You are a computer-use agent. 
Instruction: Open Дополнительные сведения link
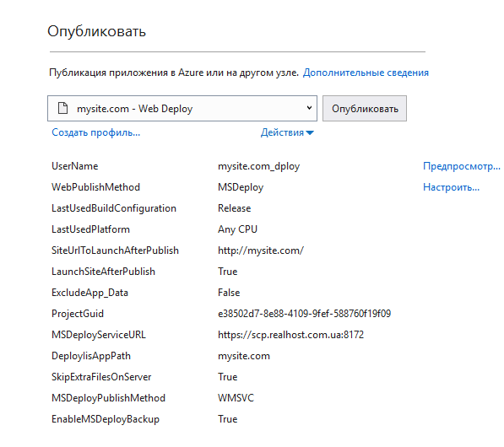pyautogui.click(x=366, y=73)
